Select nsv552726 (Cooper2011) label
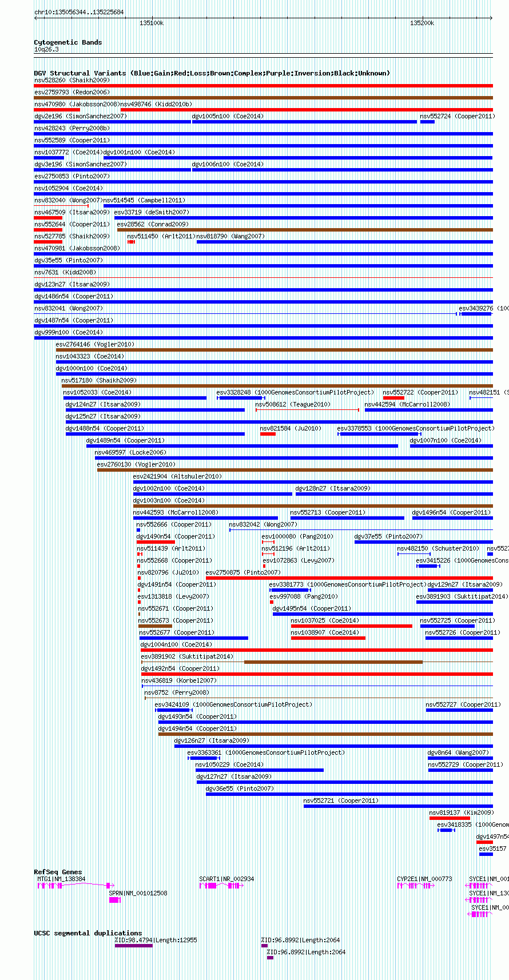This screenshot has height=980, width=509. coord(463,632)
